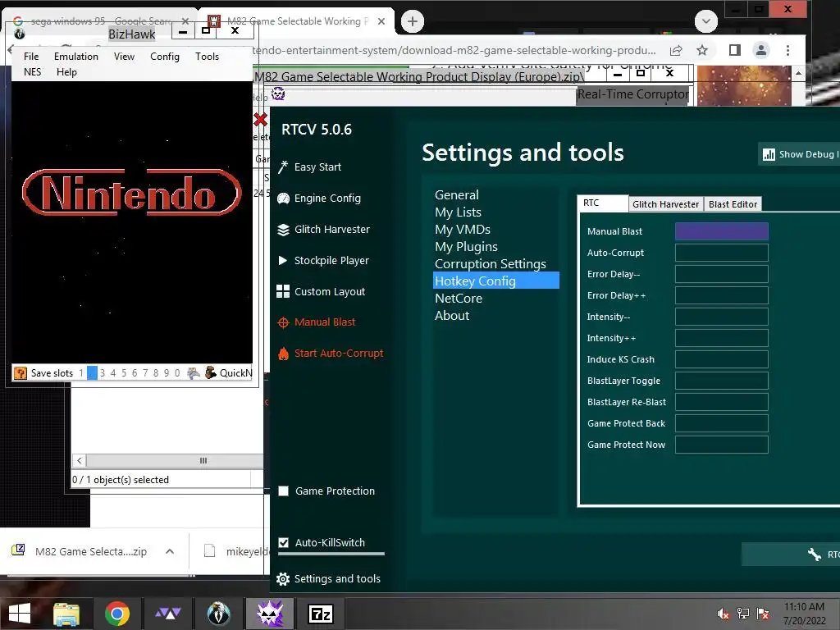Switch to the RTCV purple monster taskbar icon
Image resolution: width=840 pixels, height=630 pixels.
[270, 614]
